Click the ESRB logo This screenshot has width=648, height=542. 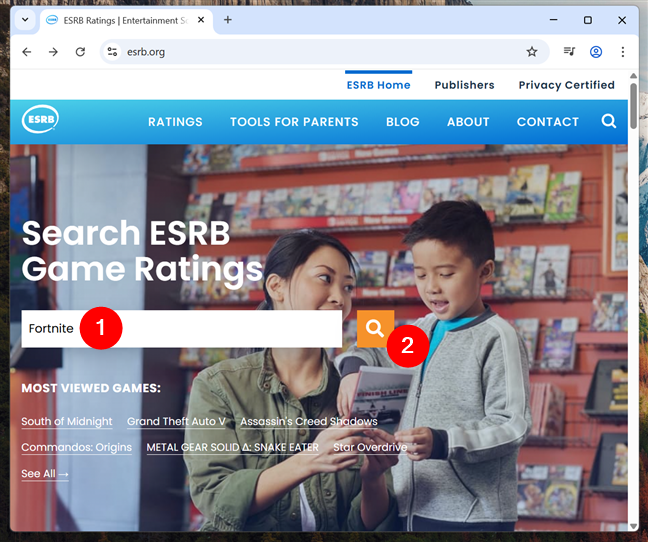coord(40,119)
